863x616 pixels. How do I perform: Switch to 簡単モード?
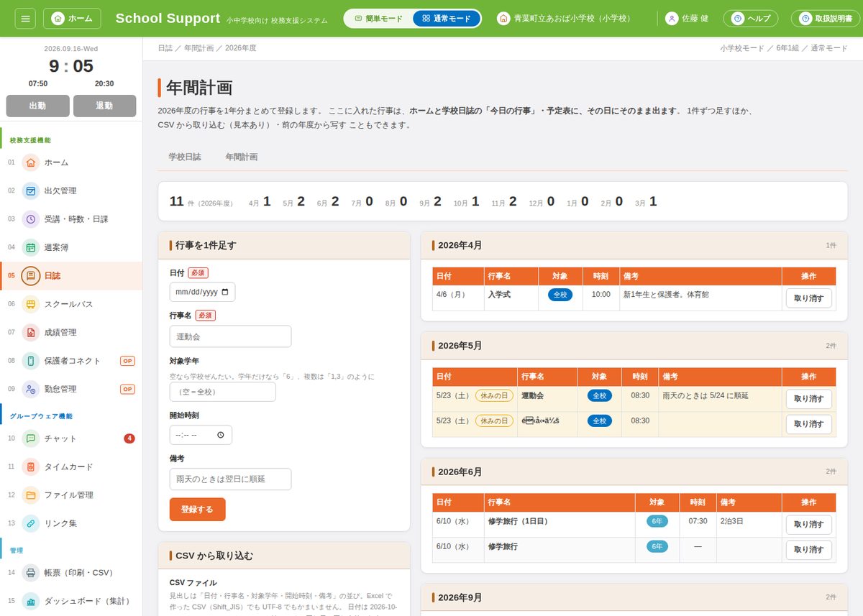378,18
